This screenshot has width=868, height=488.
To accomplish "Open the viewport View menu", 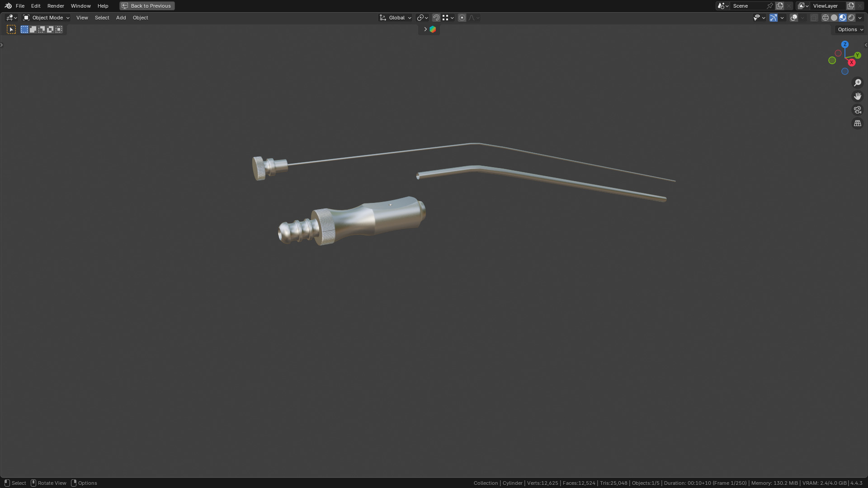I will (x=82, y=18).
